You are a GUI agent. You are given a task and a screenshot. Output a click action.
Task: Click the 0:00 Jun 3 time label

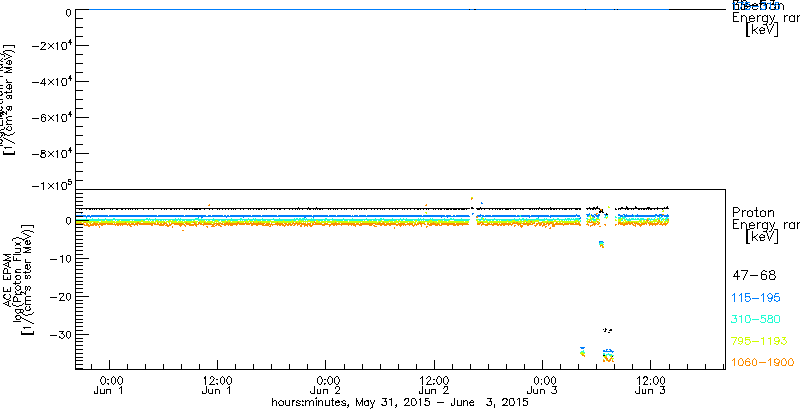coord(542,384)
